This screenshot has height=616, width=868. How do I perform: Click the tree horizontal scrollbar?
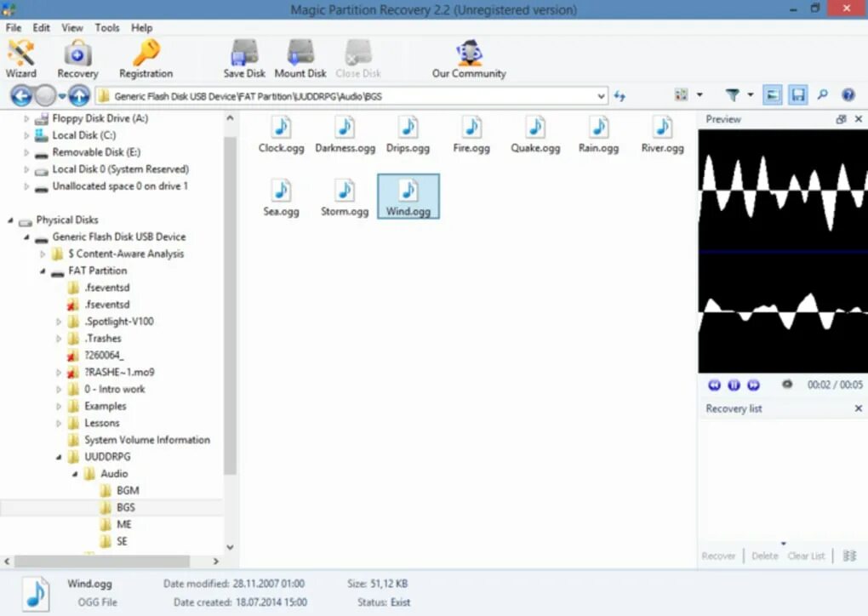[102, 562]
